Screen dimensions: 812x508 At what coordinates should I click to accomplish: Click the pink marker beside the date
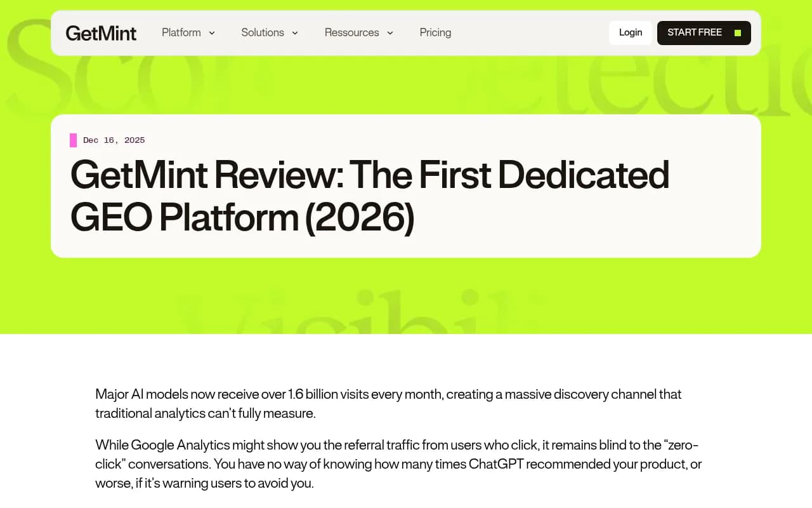[x=73, y=140]
